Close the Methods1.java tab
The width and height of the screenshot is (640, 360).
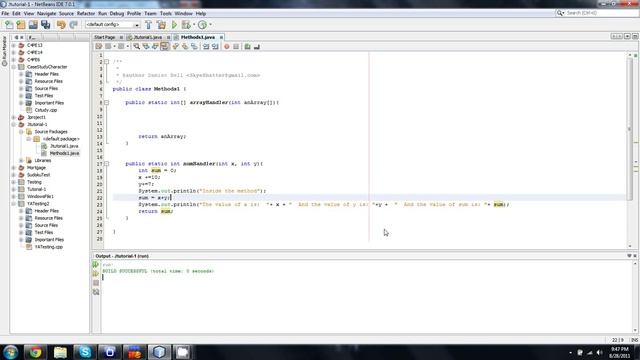221,37
